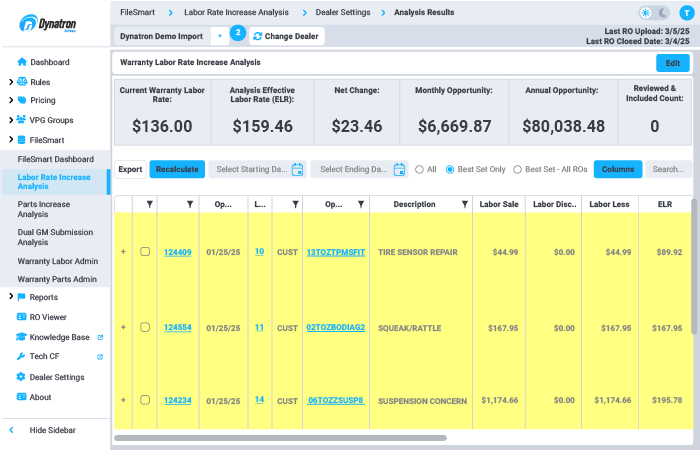Filter the CUST pay type column
Image resolution: width=700 pixels, height=450 pixels.
(x=295, y=204)
